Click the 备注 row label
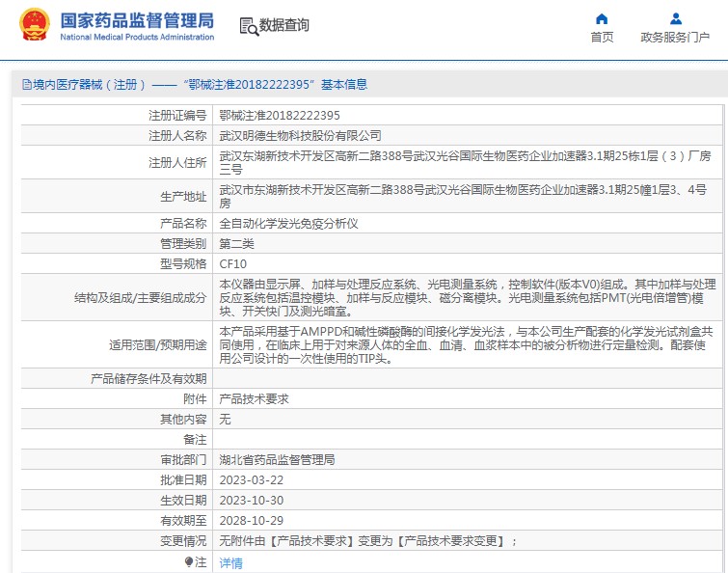This screenshot has width=728, height=573. pos(195,440)
